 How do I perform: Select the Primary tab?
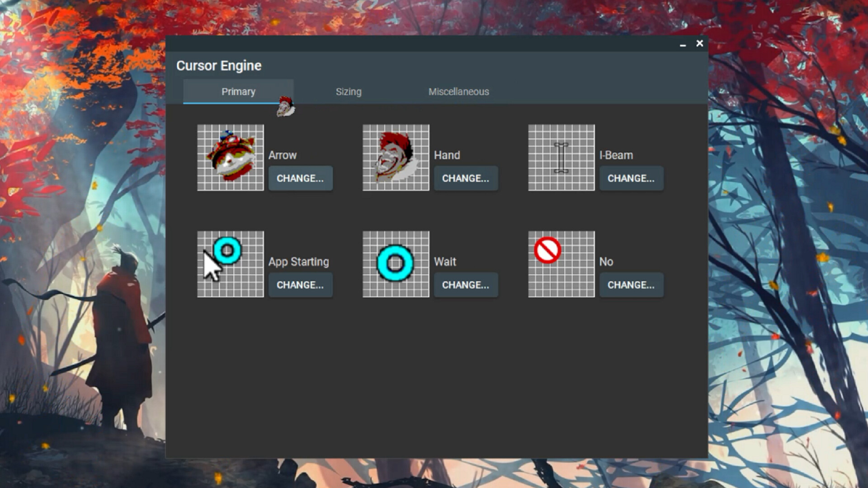(x=238, y=91)
